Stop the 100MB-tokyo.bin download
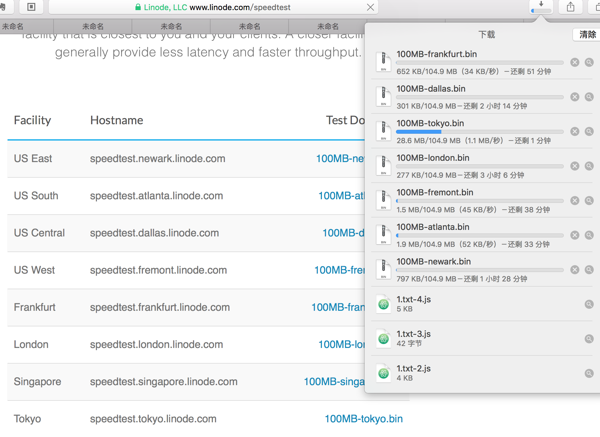The image size is (600, 437). (574, 132)
